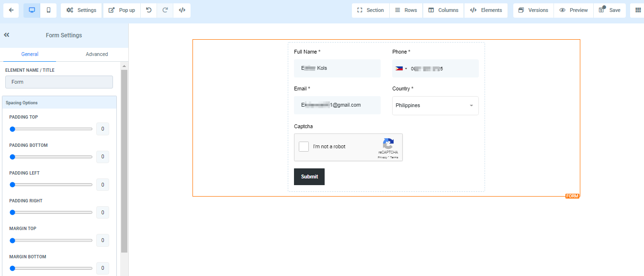Check the I'm not a robot checkbox
The width and height of the screenshot is (644, 276).
click(x=304, y=146)
